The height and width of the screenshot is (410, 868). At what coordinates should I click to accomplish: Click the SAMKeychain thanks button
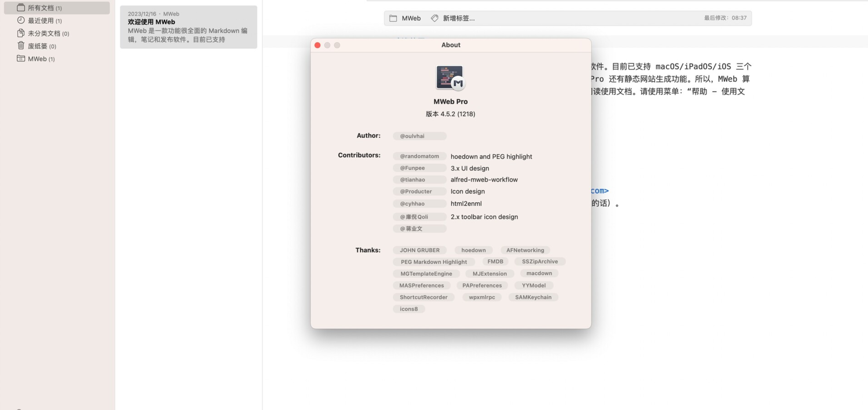[x=533, y=297]
